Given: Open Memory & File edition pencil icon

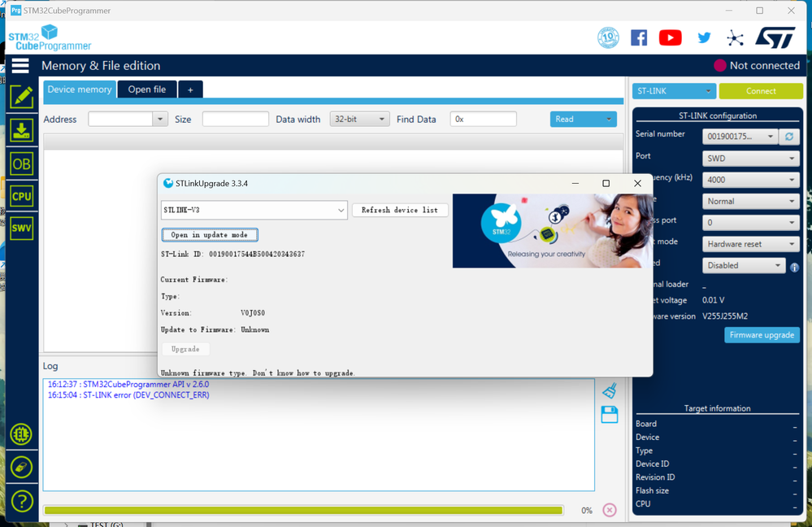Looking at the screenshot, I should [21, 97].
